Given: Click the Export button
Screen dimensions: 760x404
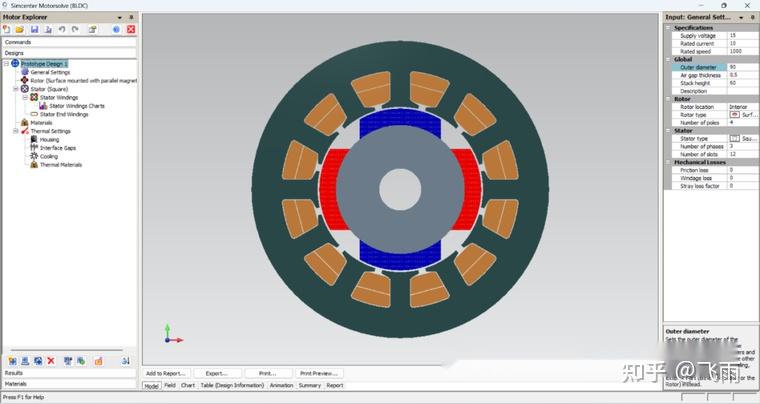Looking at the screenshot, I should click(217, 373).
